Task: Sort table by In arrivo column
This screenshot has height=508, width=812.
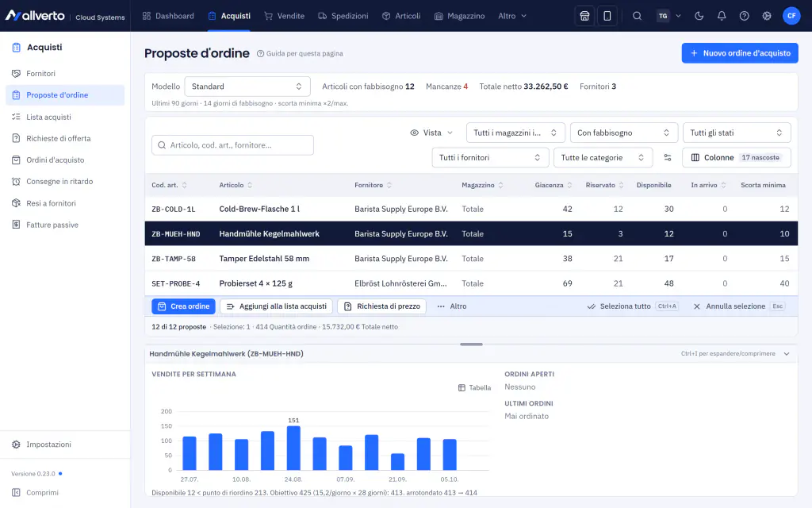Action: tap(708, 185)
